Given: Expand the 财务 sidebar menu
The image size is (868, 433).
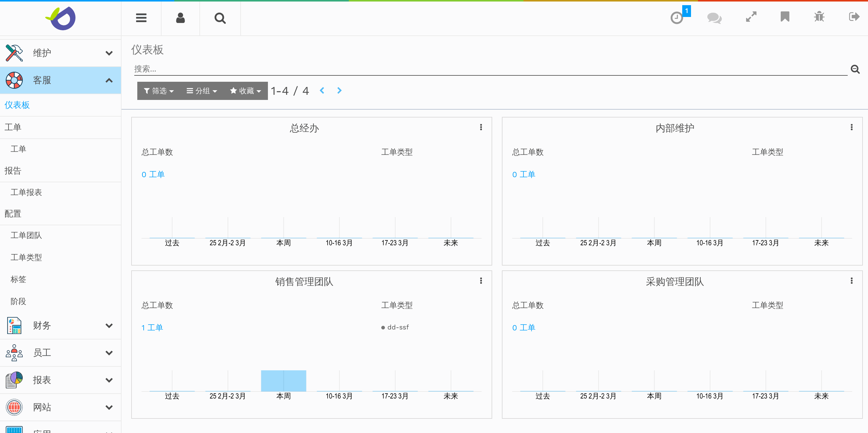Looking at the screenshot, I should [x=109, y=326].
